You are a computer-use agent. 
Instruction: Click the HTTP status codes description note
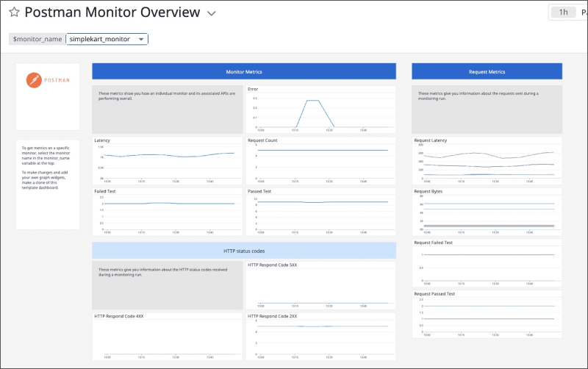click(168, 285)
